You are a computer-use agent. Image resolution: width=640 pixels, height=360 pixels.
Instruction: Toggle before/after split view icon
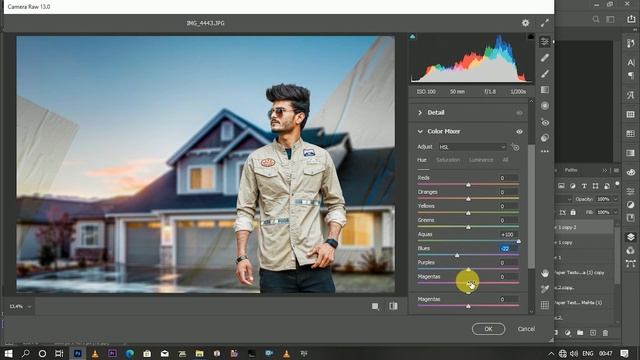click(393, 306)
